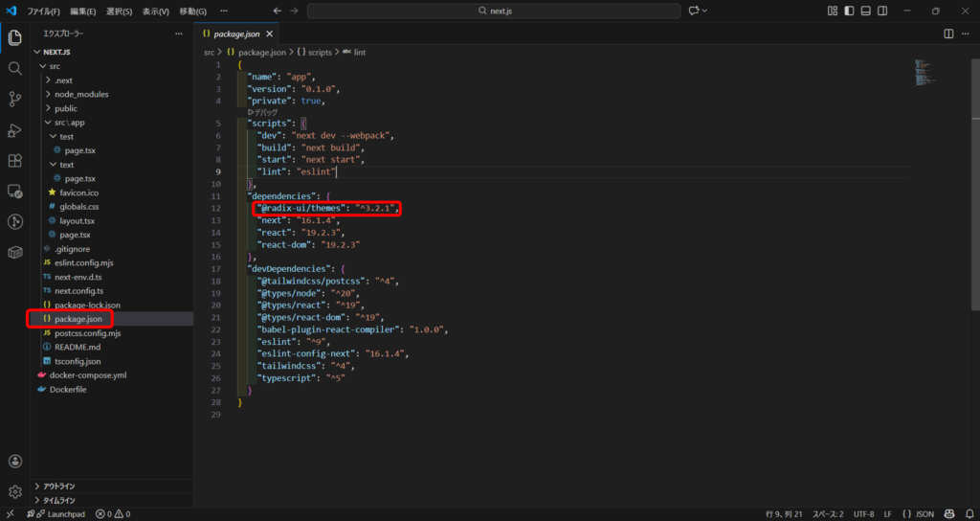Open the Source Control view
Screen dimensions: 980x521
pos(14,100)
